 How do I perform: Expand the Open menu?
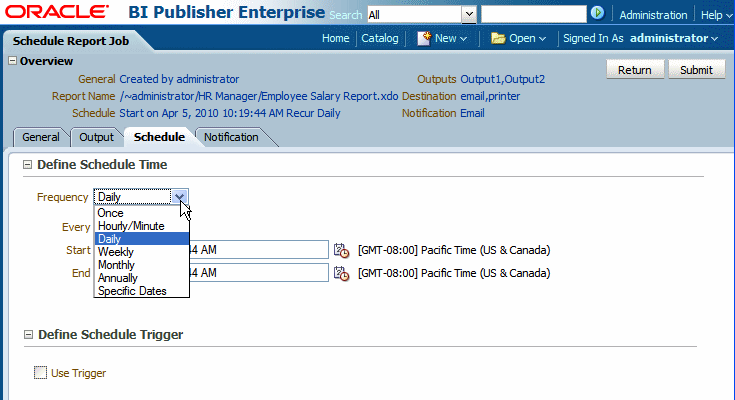coord(528,38)
